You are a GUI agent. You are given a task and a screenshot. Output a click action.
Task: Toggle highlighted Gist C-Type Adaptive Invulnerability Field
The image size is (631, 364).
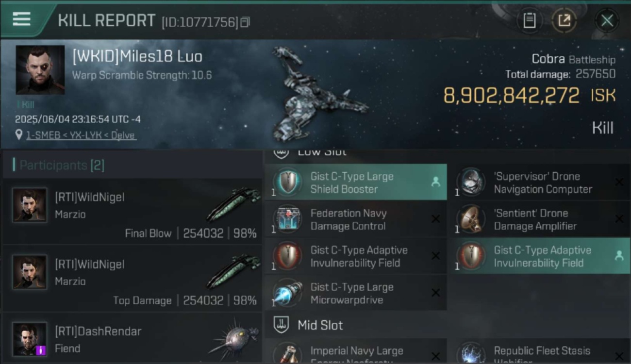pyautogui.click(x=539, y=256)
